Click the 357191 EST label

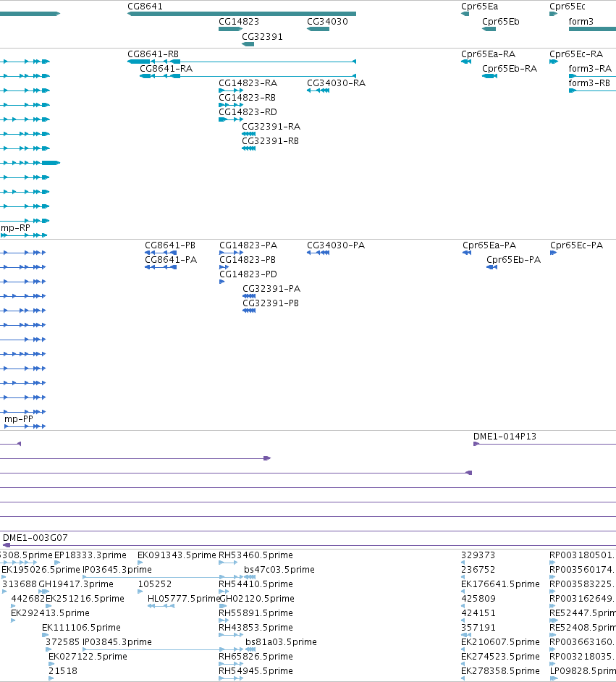click(478, 628)
